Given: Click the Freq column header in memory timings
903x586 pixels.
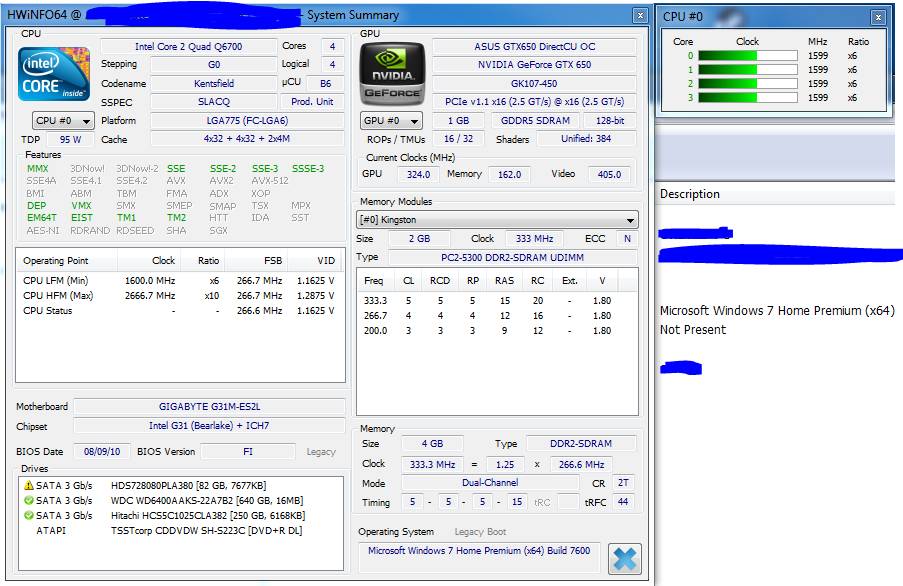Looking at the screenshot, I should click(375, 280).
